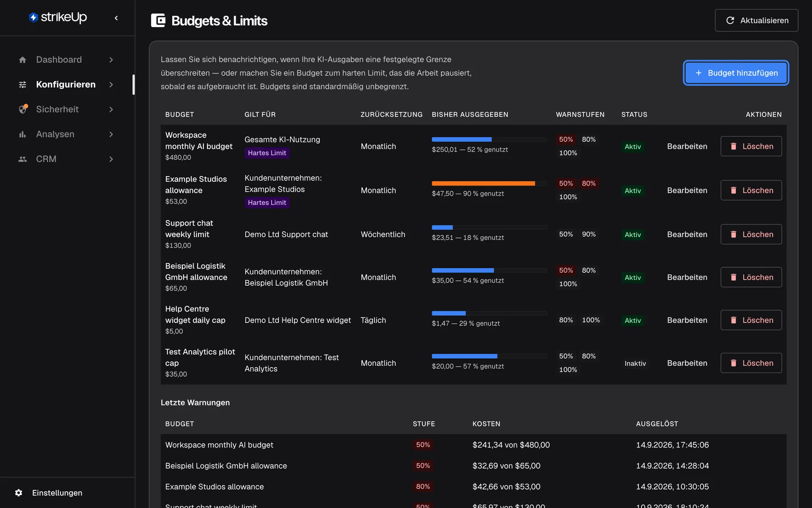
Task: Click the orange Example Studios progress bar
Action: point(489,183)
